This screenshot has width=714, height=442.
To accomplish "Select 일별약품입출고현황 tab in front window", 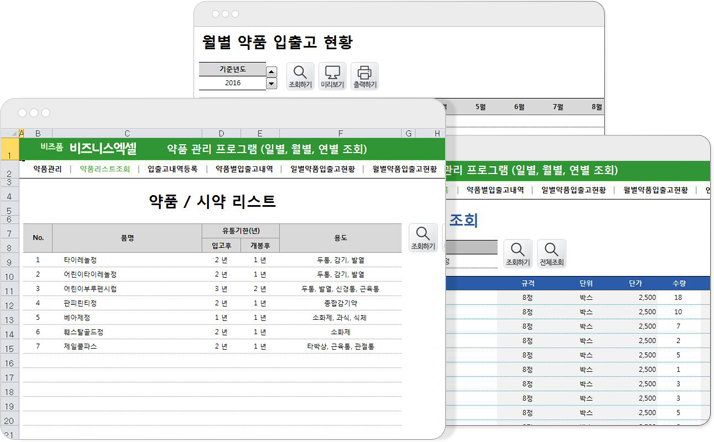I will [322, 170].
